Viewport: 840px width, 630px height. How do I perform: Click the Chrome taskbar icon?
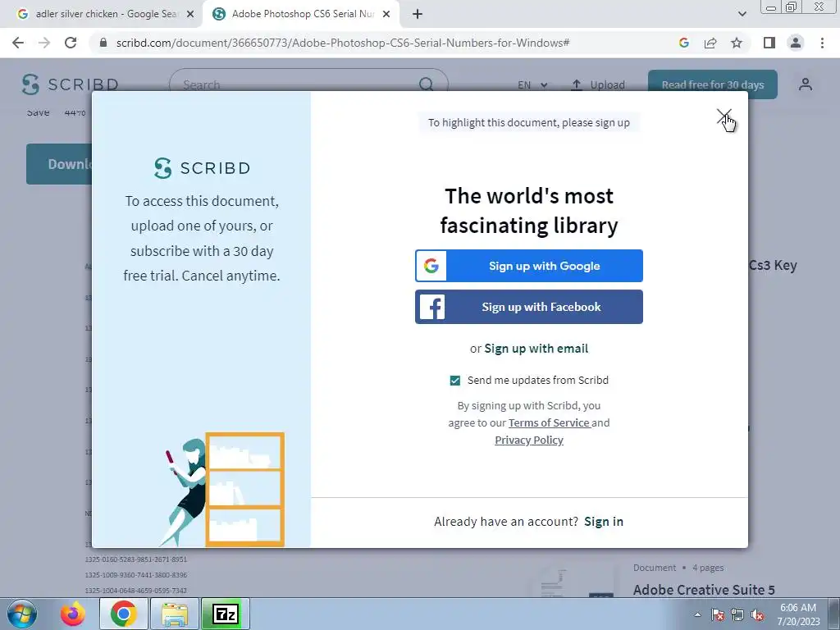(123, 614)
